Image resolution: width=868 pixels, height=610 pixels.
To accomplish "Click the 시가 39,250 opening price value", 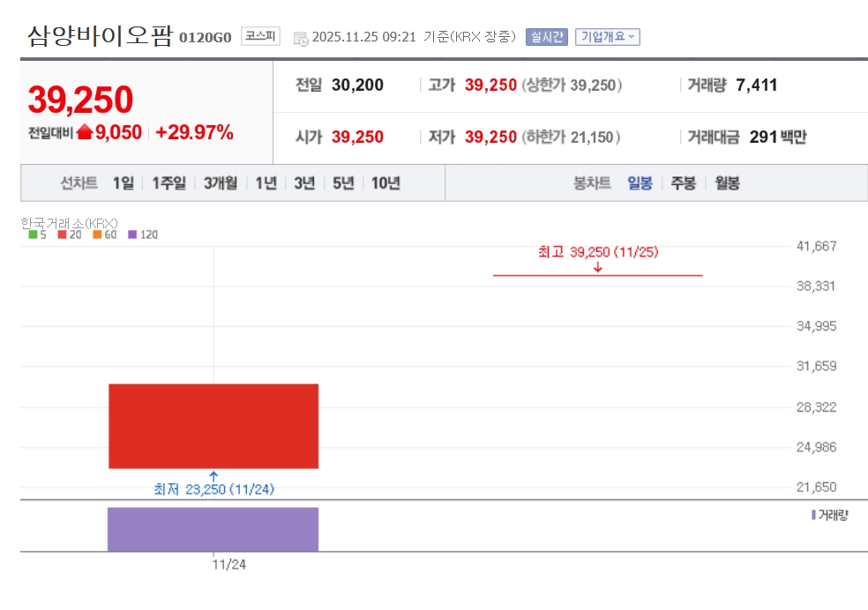I will pyautogui.click(x=357, y=137).
